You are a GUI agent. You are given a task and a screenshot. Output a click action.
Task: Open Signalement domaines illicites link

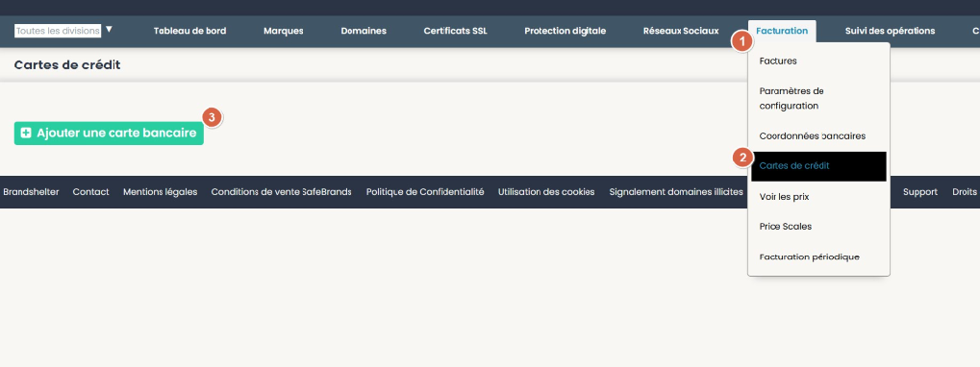tap(676, 192)
